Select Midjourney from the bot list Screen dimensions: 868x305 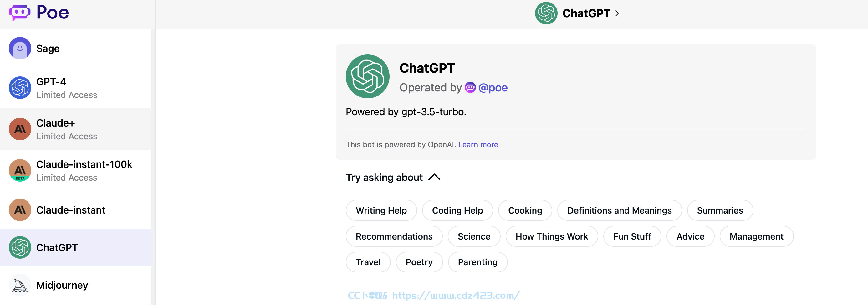click(76, 285)
